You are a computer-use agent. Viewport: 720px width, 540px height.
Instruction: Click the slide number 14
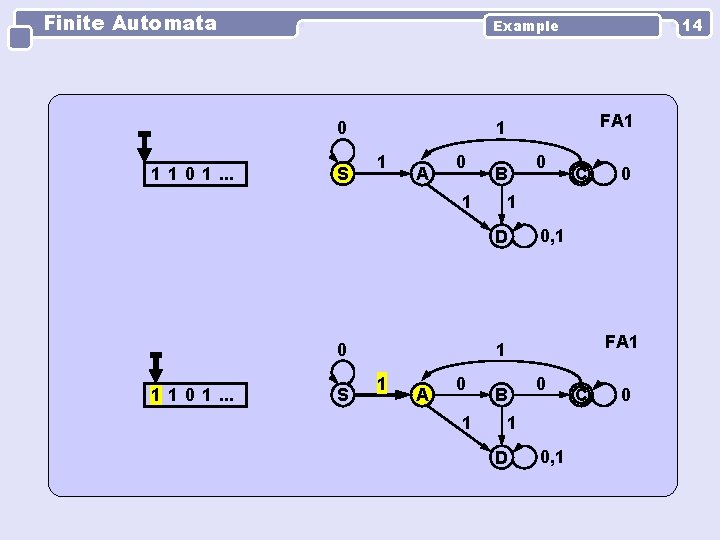point(692,25)
